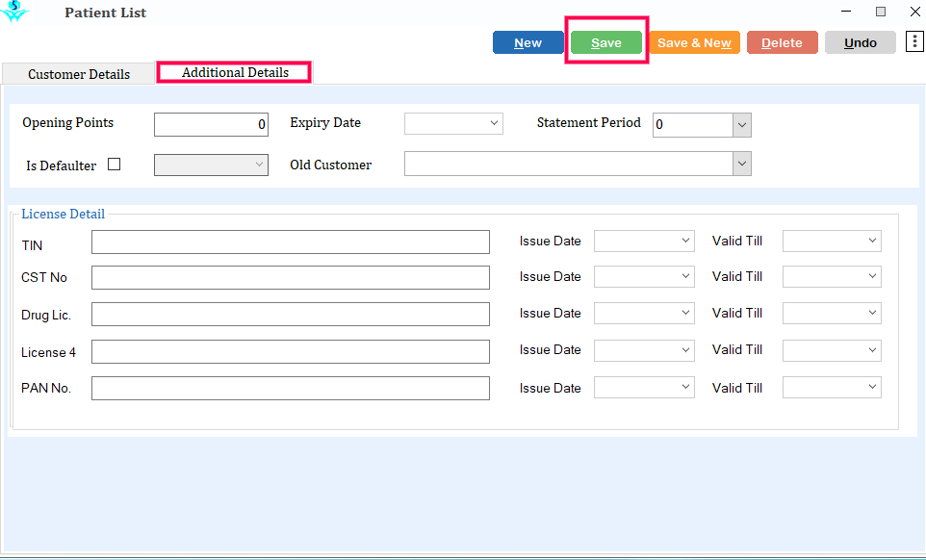Expand the Old Customer dropdown

point(742,164)
